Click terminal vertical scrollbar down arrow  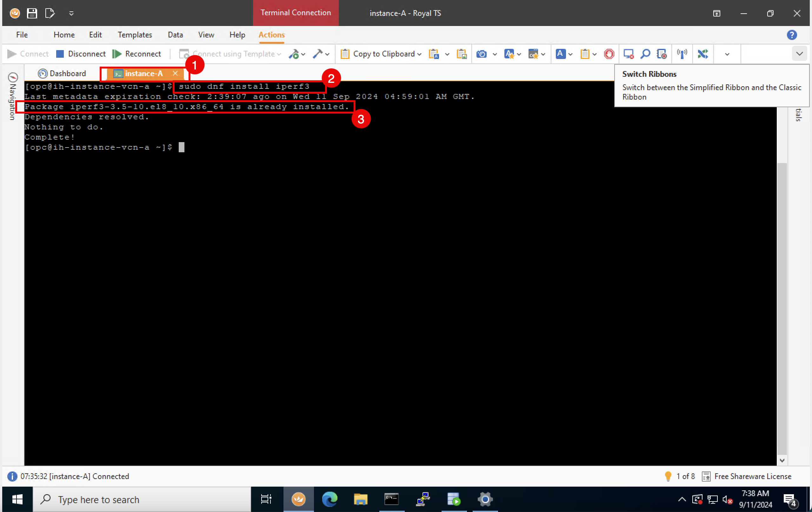tap(782, 460)
